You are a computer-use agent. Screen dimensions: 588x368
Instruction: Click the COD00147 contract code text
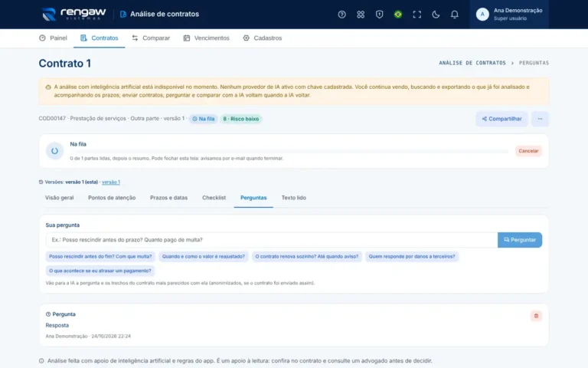click(52, 119)
